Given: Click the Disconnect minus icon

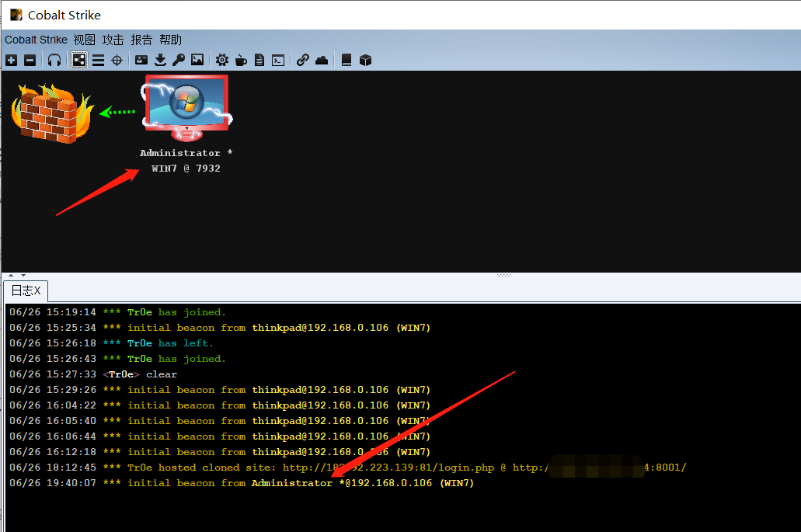Looking at the screenshot, I should 30,61.
